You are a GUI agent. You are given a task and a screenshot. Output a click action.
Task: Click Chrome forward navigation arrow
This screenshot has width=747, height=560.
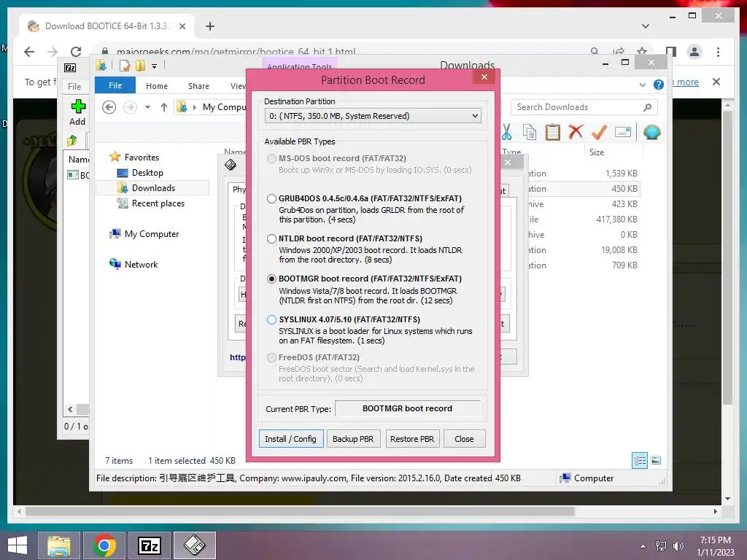click(53, 52)
